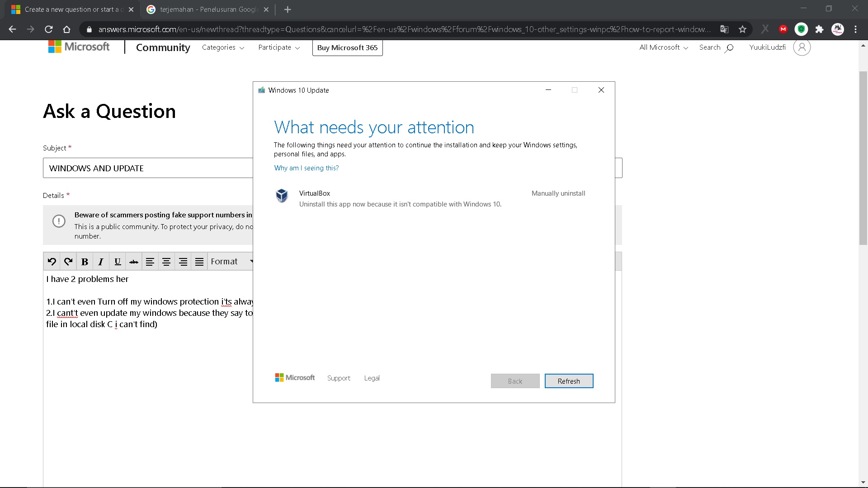Open the YuukiLudzfi account avatar

pyautogui.click(x=802, y=47)
